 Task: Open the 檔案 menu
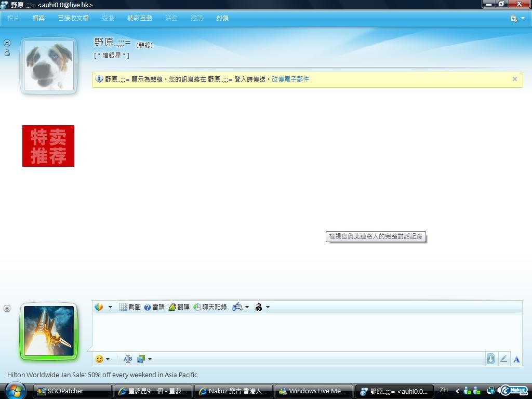click(x=38, y=18)
